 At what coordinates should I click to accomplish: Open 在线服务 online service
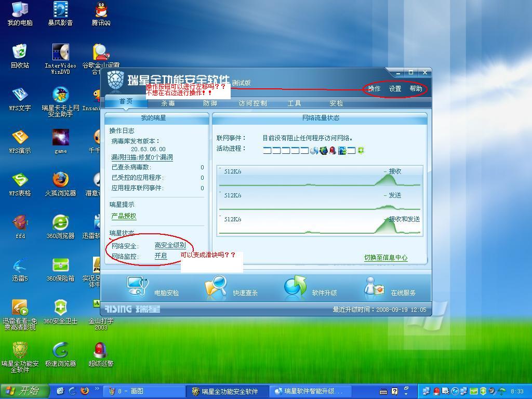[x=374, y=287]
